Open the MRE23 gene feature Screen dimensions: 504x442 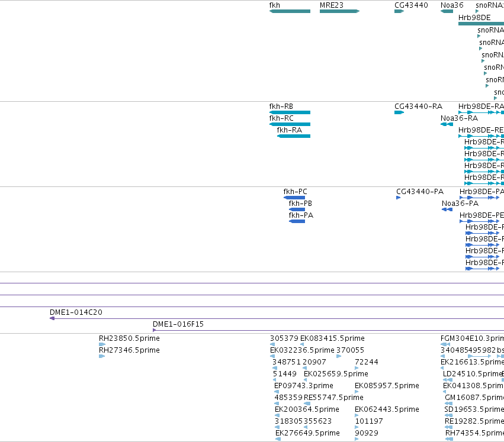(339, 11)
